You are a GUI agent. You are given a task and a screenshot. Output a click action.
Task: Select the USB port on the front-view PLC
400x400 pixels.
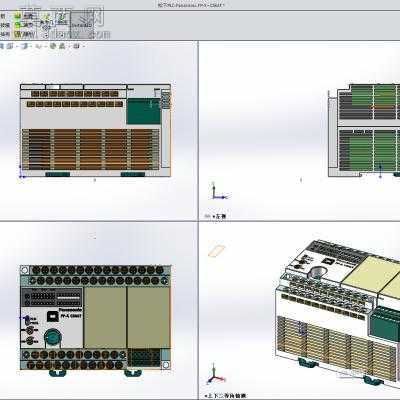tap(52, 316)
